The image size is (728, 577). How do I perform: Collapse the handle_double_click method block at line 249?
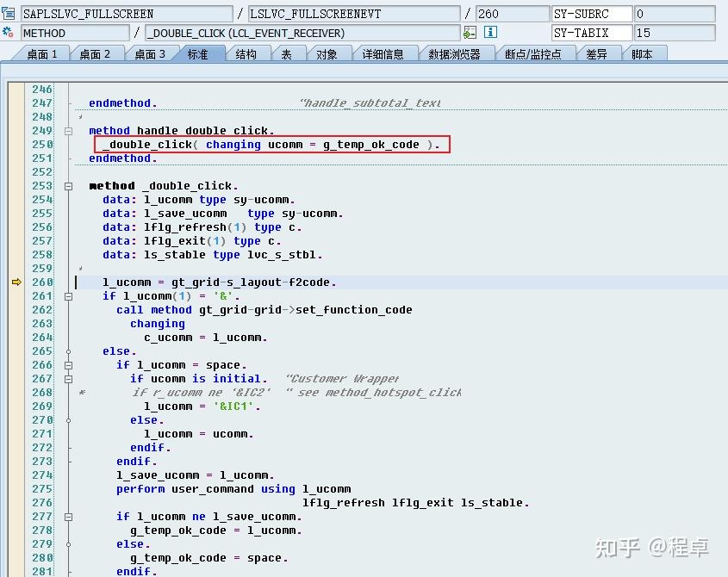click(69, 130)
